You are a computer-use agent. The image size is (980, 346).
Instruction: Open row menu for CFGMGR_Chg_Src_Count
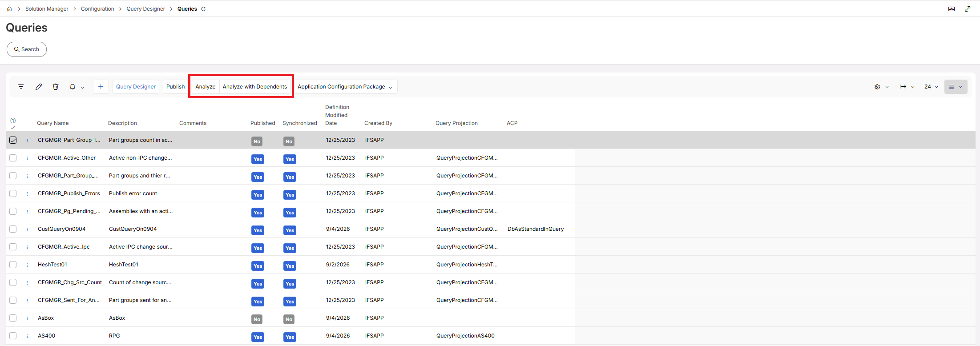click(27, 282)
